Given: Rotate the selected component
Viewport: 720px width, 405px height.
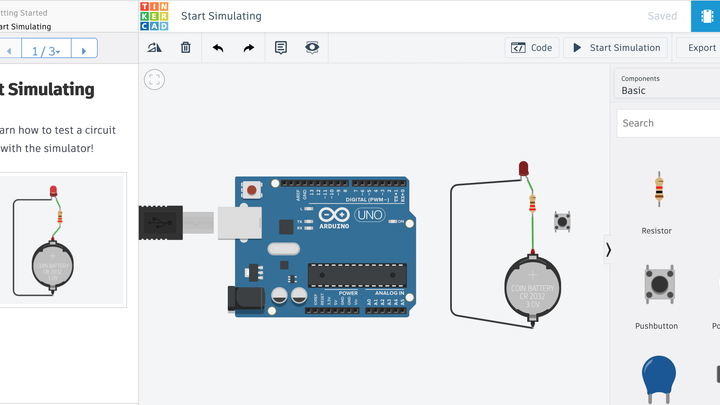Looking at the screenshot, I should click(x=154, y=47).
